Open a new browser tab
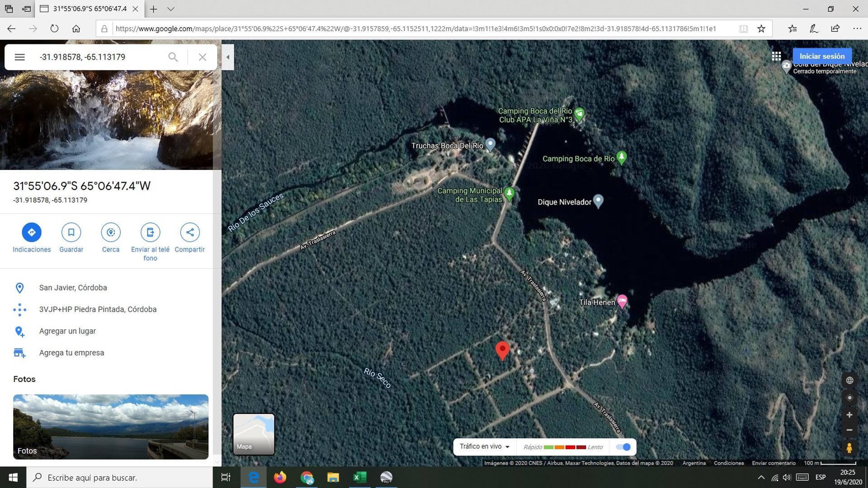Screen dimensions: 868x488 154,9
